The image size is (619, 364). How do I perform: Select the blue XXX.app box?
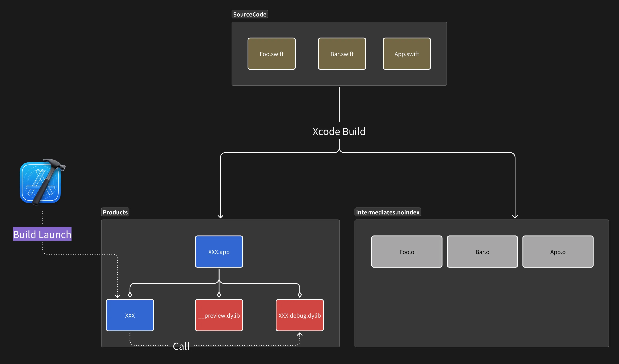coord(219,252)
